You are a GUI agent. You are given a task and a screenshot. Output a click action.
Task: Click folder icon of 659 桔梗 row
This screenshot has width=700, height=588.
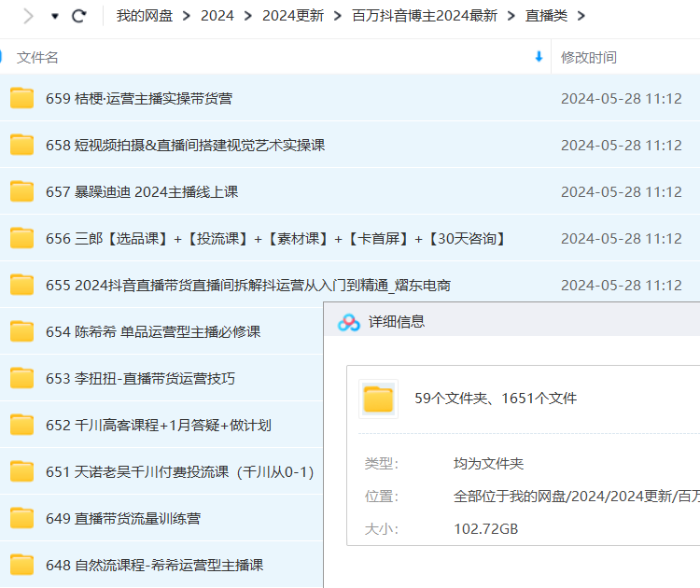click(x=21, y=98)
